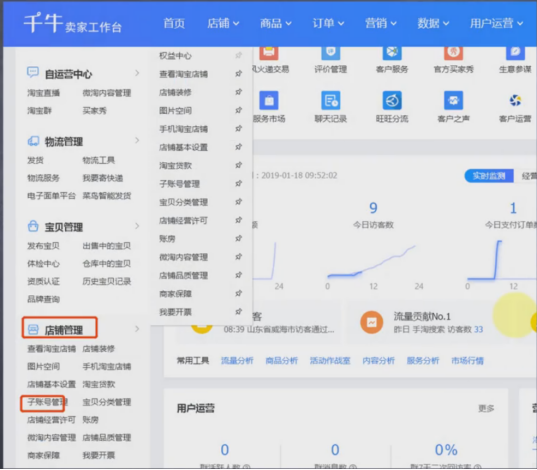This screenshot has width=537, height=470.
Task: Open the 用户运营 dropdown in top navigation
Action: pyautogui.click(x=497, y=23)
